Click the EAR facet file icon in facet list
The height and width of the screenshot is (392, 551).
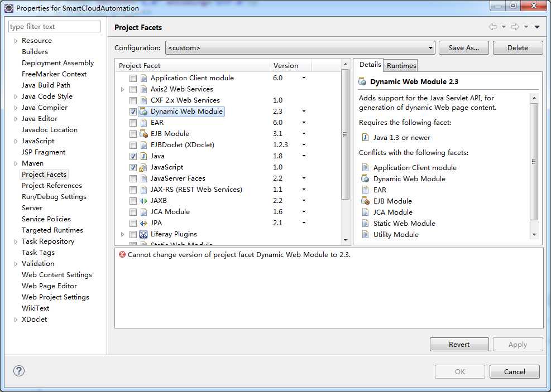point(143,123)
